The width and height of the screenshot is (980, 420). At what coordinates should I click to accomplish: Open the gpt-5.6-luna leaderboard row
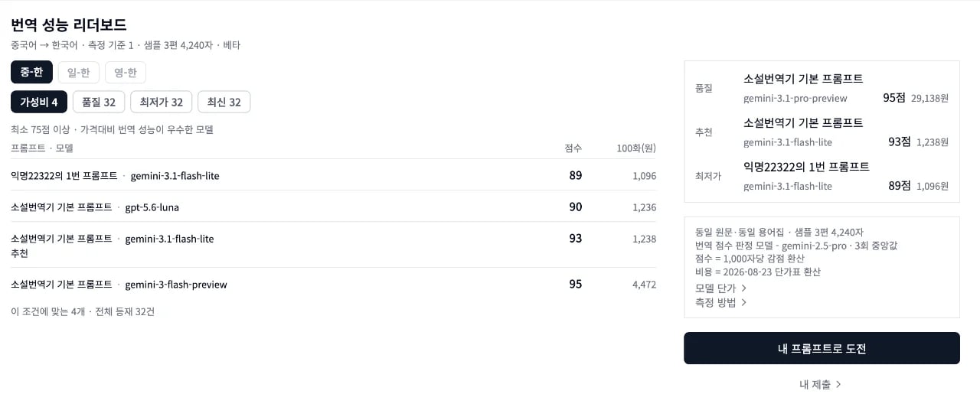click(x=333, y=207)
